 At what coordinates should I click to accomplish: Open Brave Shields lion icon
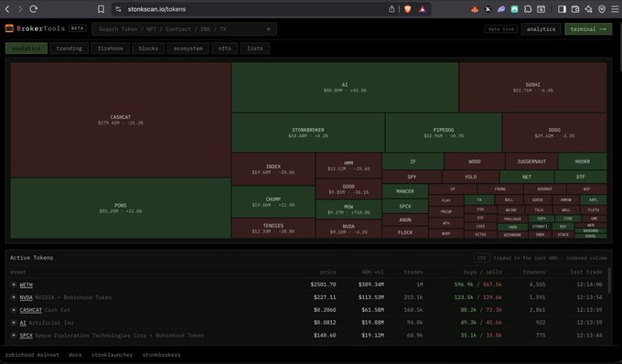click(x=407, y=9)
